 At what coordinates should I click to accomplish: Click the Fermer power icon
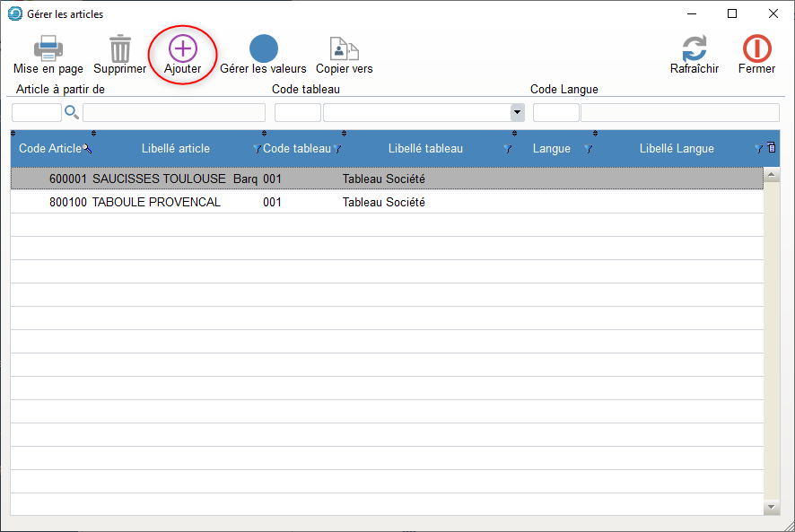756,48
